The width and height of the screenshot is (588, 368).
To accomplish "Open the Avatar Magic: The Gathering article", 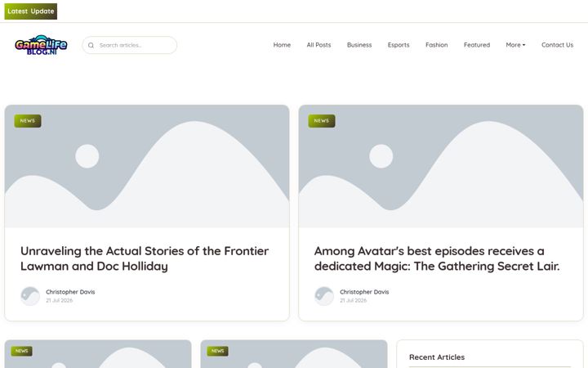I will (x=437, y=258).
